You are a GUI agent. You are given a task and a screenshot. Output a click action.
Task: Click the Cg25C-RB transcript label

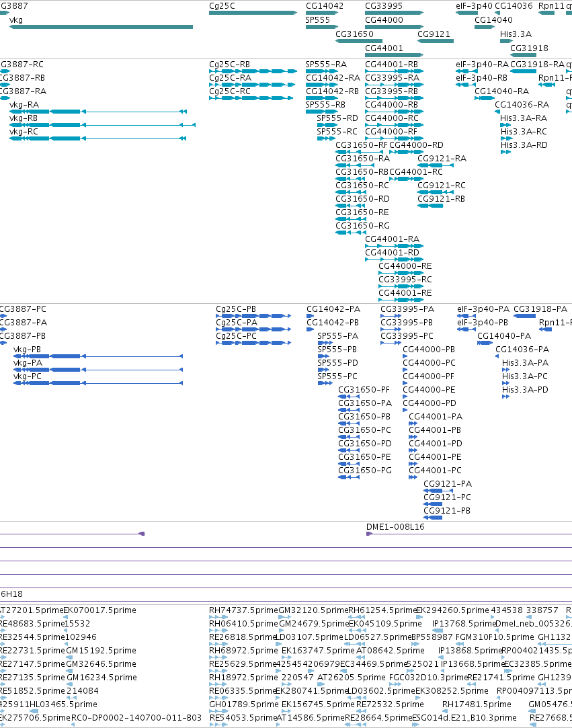pos(229,64)
